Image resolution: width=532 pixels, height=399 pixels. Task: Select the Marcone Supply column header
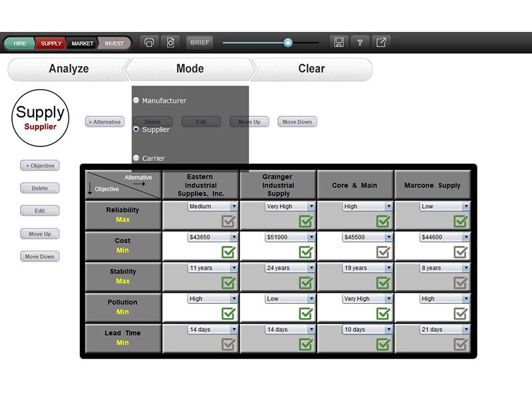pyautogui.click(x=432, y=185)
